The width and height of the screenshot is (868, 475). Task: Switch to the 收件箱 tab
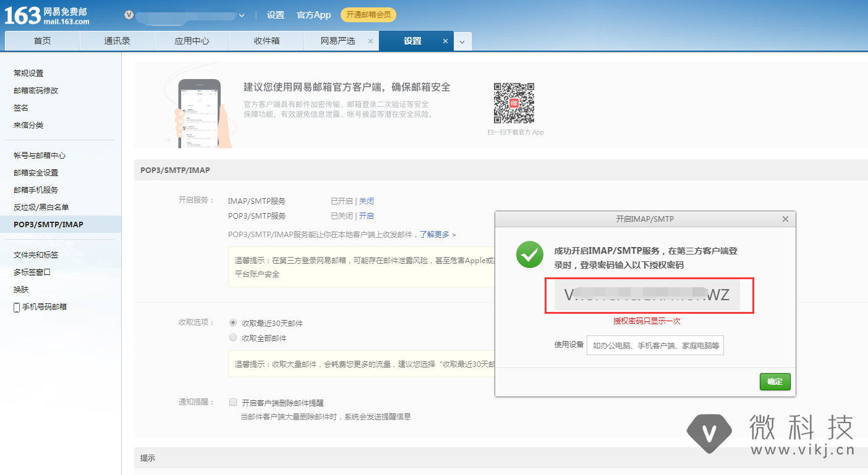pyautogui.click(x=266, y=41)
